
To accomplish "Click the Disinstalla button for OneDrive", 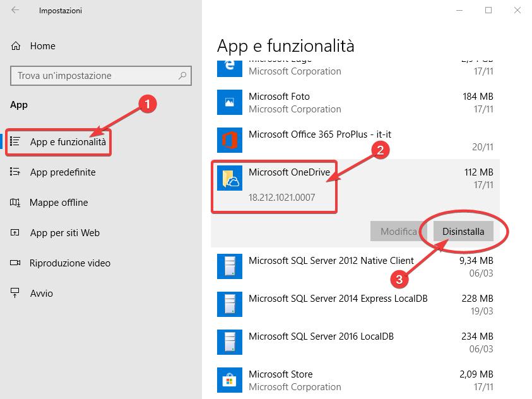I will [x=463, y=232].
